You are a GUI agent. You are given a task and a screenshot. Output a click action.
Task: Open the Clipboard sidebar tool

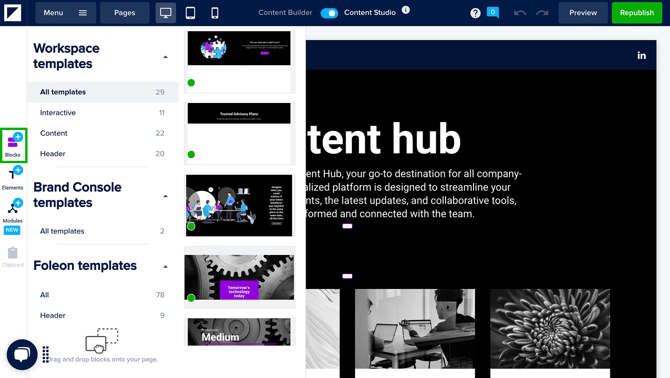point(12,257)
